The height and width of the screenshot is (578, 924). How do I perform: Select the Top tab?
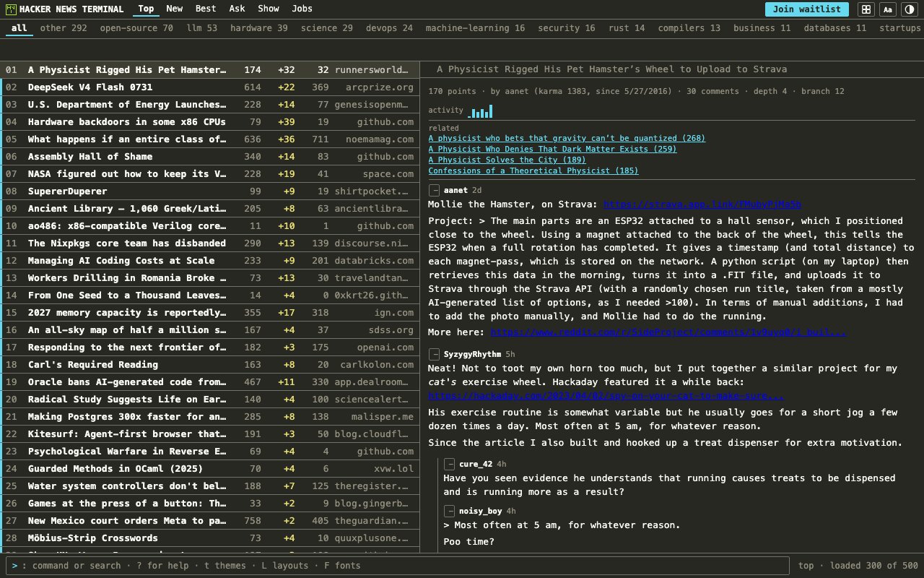146,9
